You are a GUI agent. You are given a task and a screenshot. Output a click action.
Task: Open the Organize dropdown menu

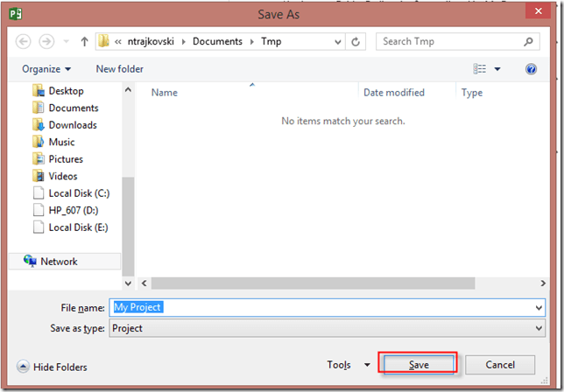[x=46, y=69]
